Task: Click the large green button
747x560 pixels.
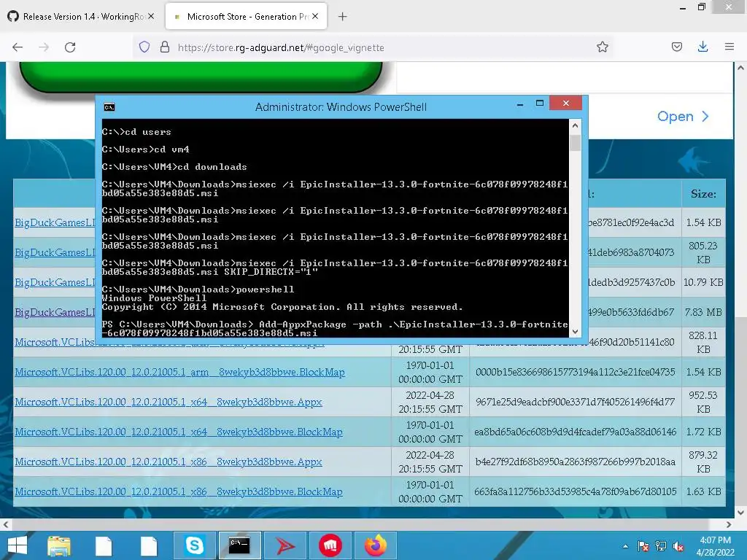Action: tap(201, 76)
